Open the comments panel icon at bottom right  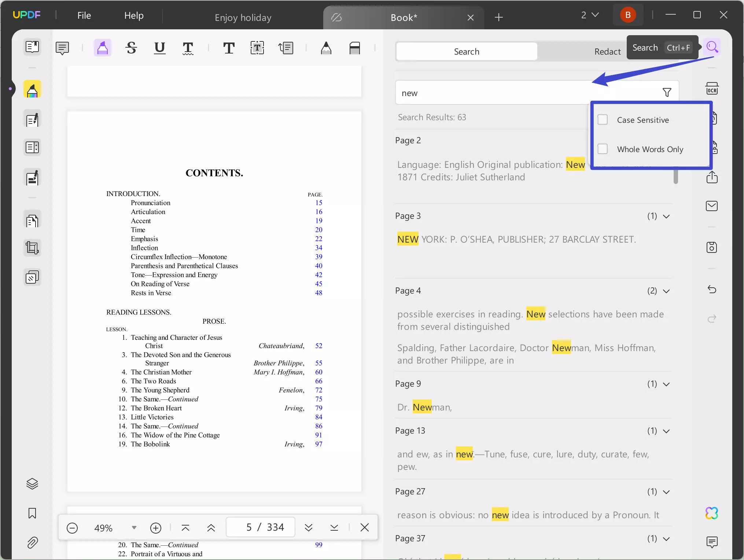[x=712, y=542]
